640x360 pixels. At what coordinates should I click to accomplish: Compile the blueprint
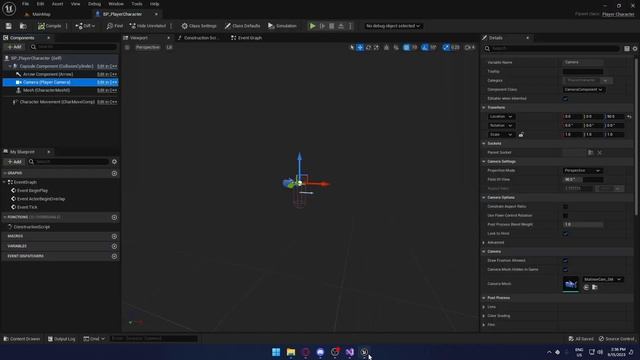tap(49, 26)
